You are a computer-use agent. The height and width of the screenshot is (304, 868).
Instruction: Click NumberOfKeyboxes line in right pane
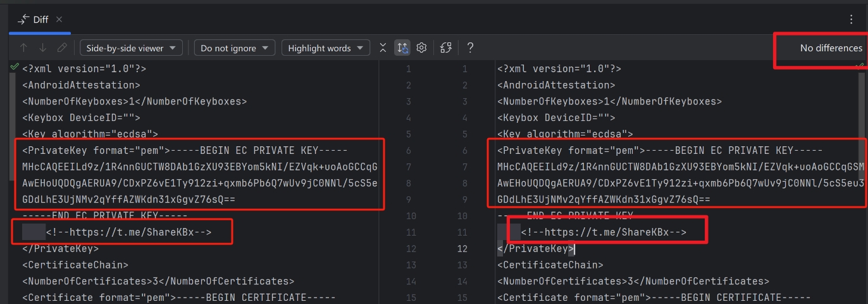click(609, 101)
